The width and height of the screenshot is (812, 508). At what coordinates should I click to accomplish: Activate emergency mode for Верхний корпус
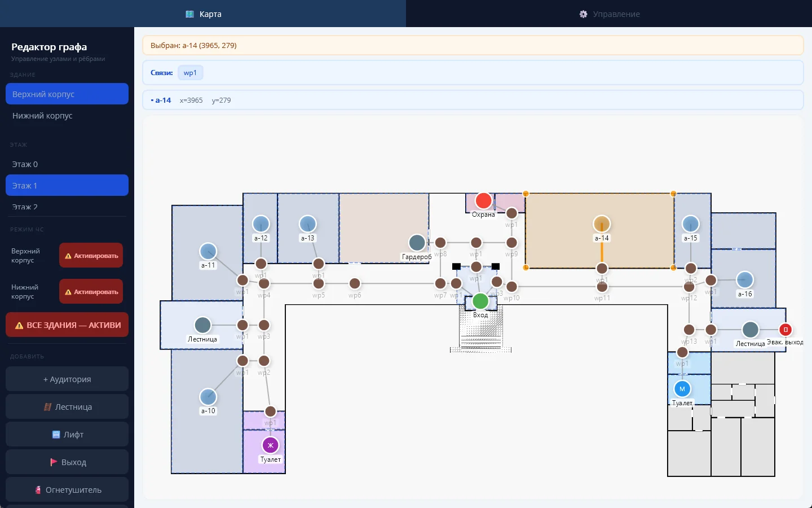pos(91,256)
